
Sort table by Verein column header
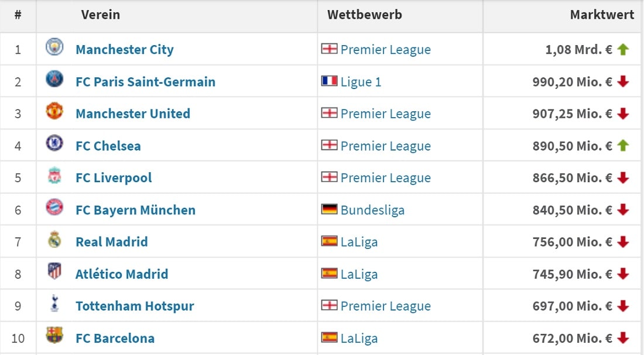101,15
